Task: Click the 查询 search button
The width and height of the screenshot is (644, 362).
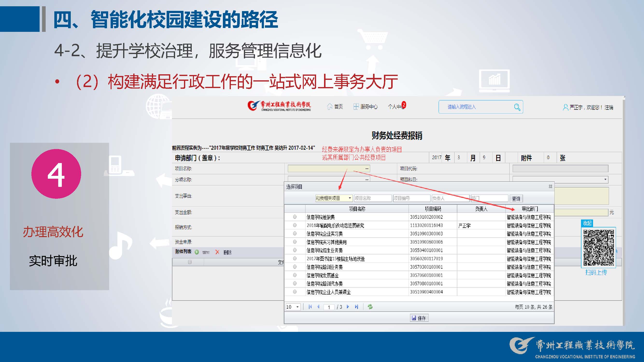Action: click(x=516, y=198)
